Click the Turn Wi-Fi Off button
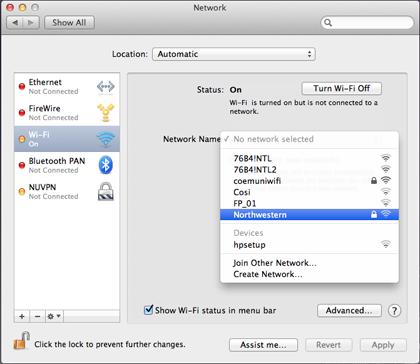The image size is (420, 364). coord(342,88)
